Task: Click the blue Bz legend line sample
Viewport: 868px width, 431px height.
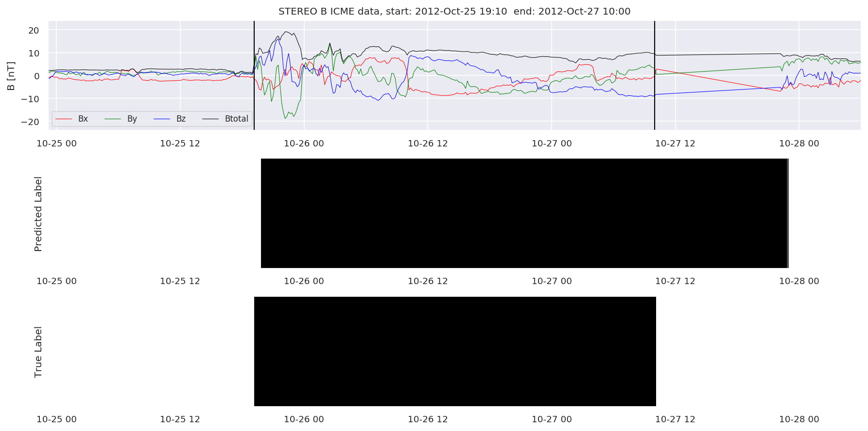Action: tap(161, 119)
